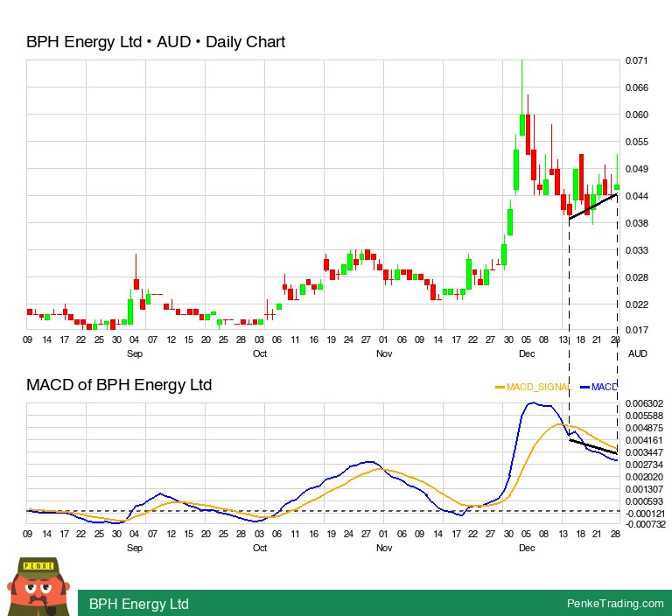Screen dimensions: 672x616
Task: Click the Sep month label under price chart
Action: [x=135, y=353]
